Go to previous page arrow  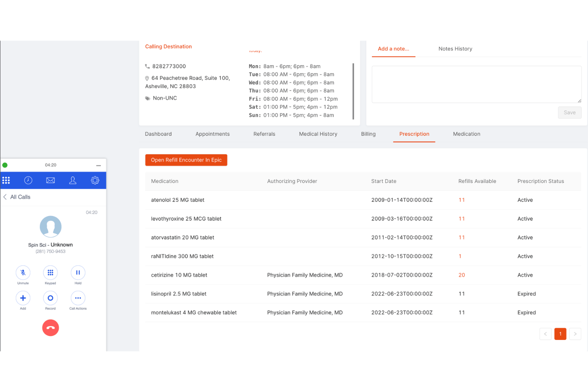(x=545, y=334)
